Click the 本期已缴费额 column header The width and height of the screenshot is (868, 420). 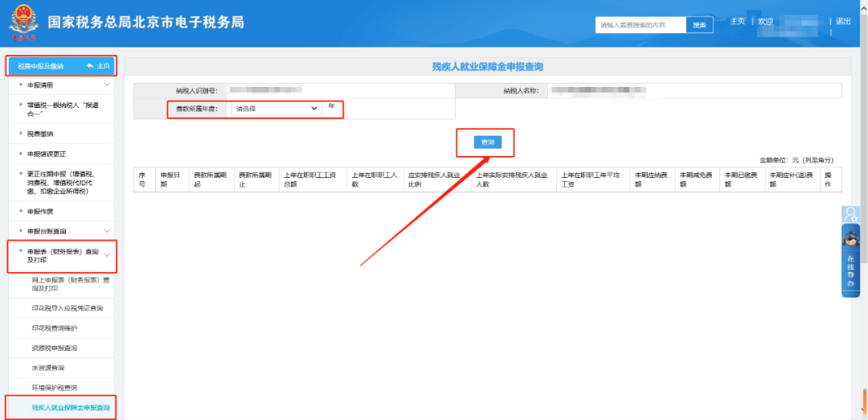741,179
